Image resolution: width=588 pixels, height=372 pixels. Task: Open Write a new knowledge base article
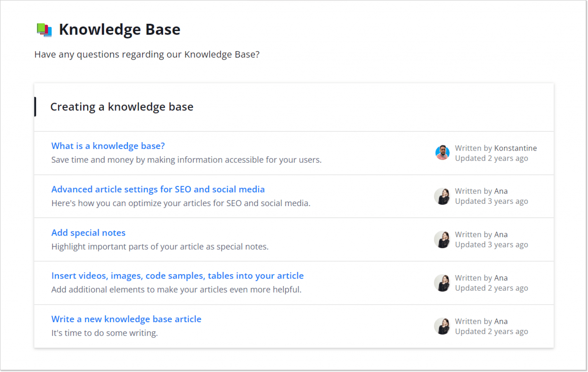(x=126, y=319)
